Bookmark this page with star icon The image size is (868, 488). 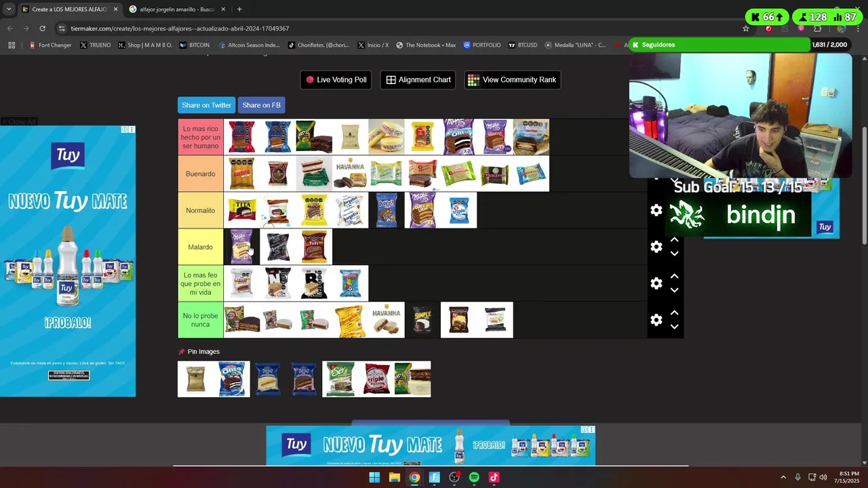tap(746, 28)
